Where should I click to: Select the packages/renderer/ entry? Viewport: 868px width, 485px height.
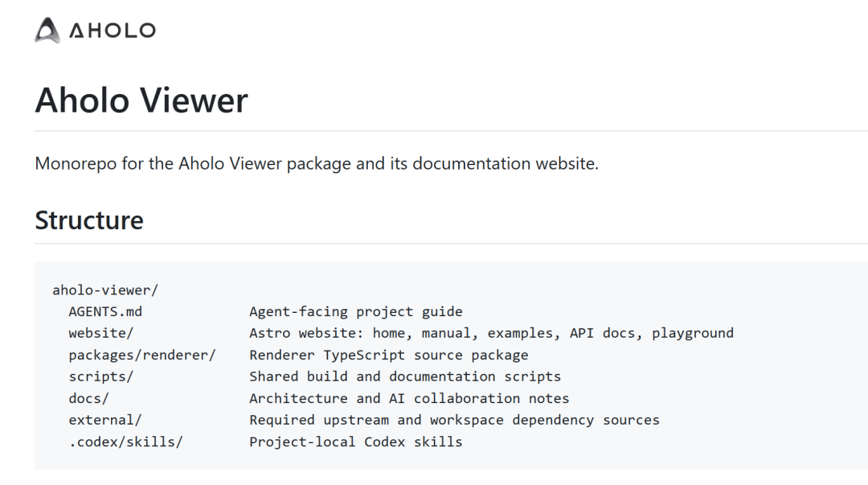(142, 355)
